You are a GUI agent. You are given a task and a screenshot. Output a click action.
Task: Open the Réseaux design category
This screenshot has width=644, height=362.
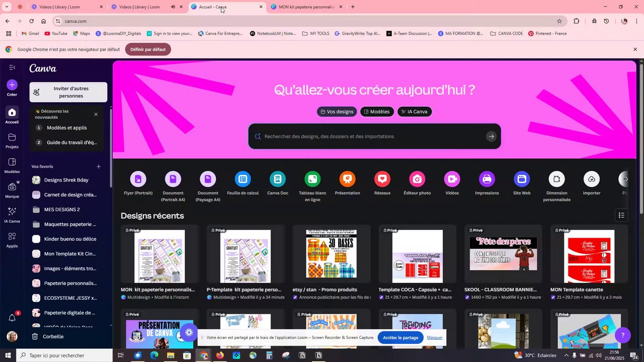[382, 184]
